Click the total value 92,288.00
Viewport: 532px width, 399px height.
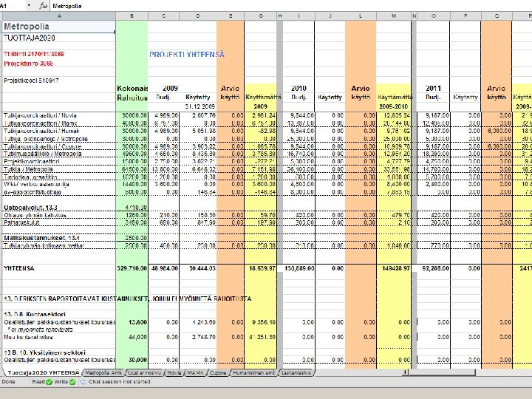[x=433, y=268]
